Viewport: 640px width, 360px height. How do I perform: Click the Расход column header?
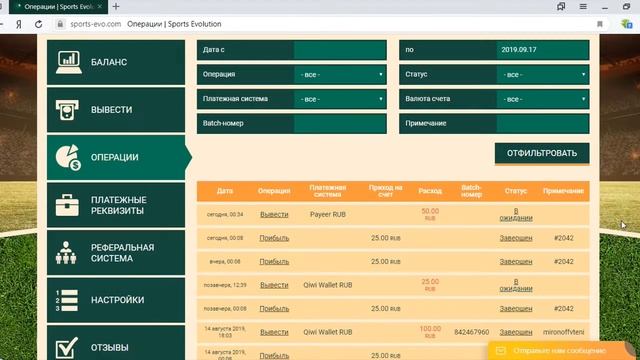tap(430, 191)
